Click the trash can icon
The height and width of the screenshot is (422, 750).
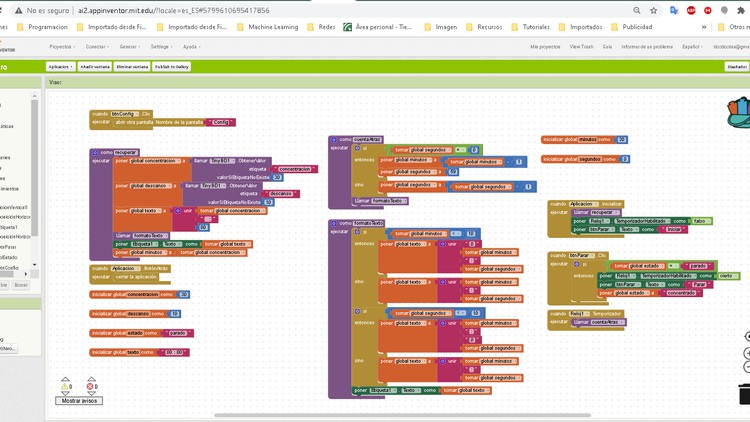tap(745, 393)
